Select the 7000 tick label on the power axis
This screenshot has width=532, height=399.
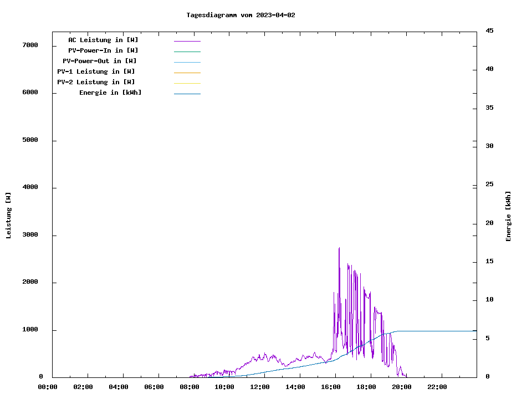[x=29, y=45]
